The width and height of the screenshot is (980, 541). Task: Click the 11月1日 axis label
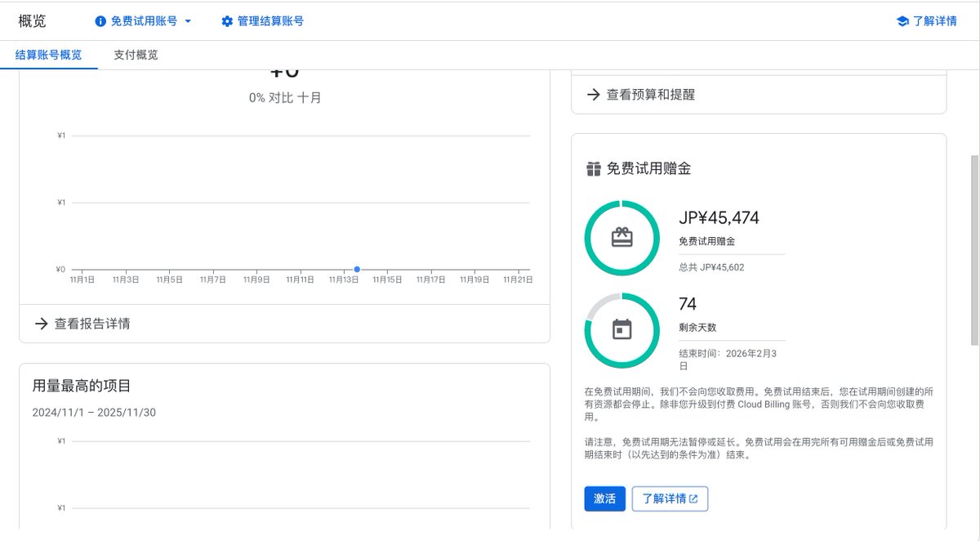82,279
